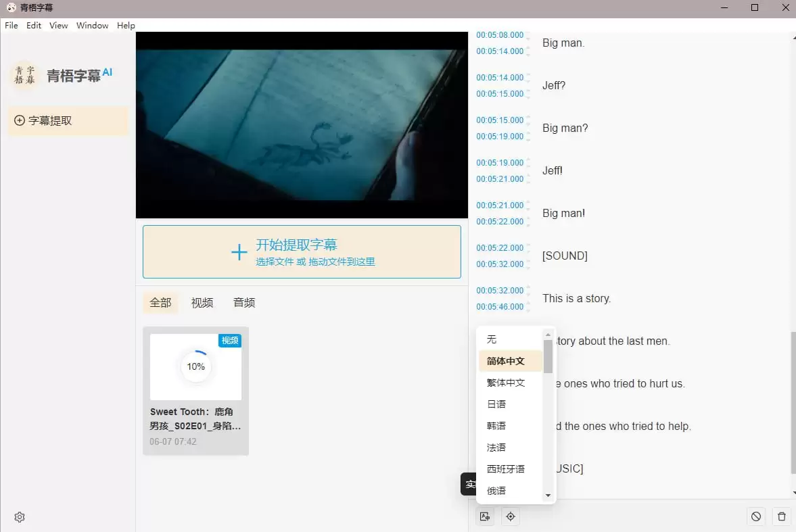Open the settings gear at bottom left
This screenshot has width=796, height=532.
[x=19, y=516]
